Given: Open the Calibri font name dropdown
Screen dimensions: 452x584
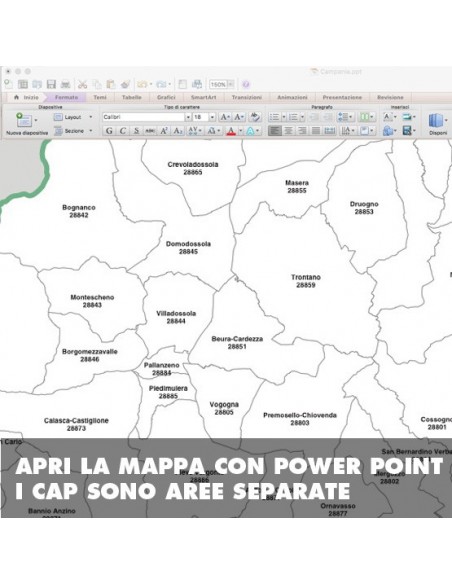Looking at the screenshot, I should [188, 117].
